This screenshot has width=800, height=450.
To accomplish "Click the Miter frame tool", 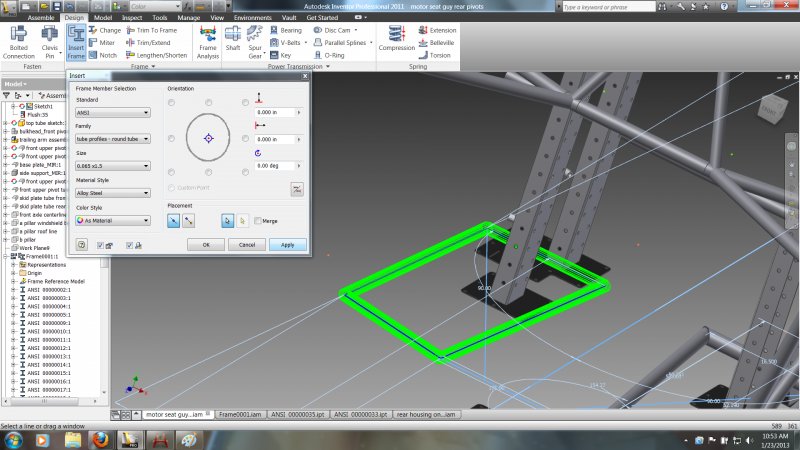I will [104, 42].
